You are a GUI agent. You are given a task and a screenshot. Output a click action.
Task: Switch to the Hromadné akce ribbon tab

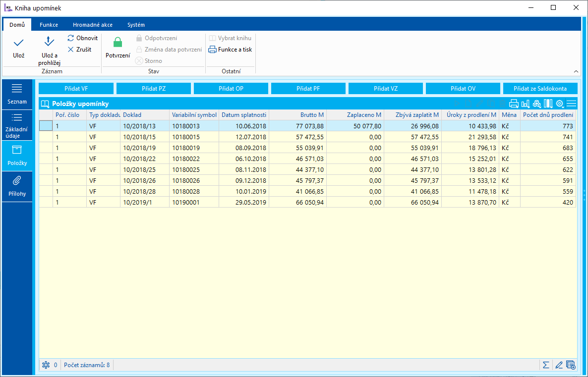92,25
